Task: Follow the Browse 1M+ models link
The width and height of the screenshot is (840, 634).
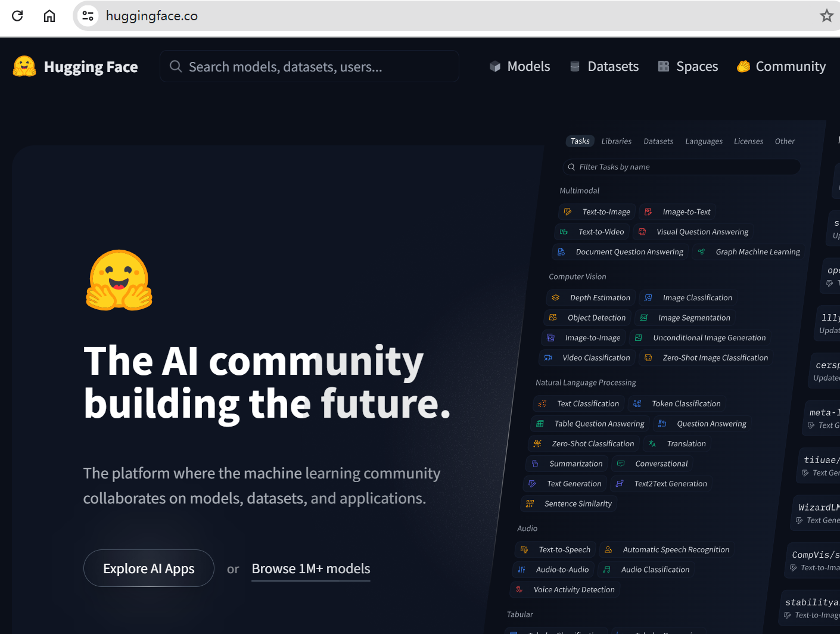Action: point(311,569)
